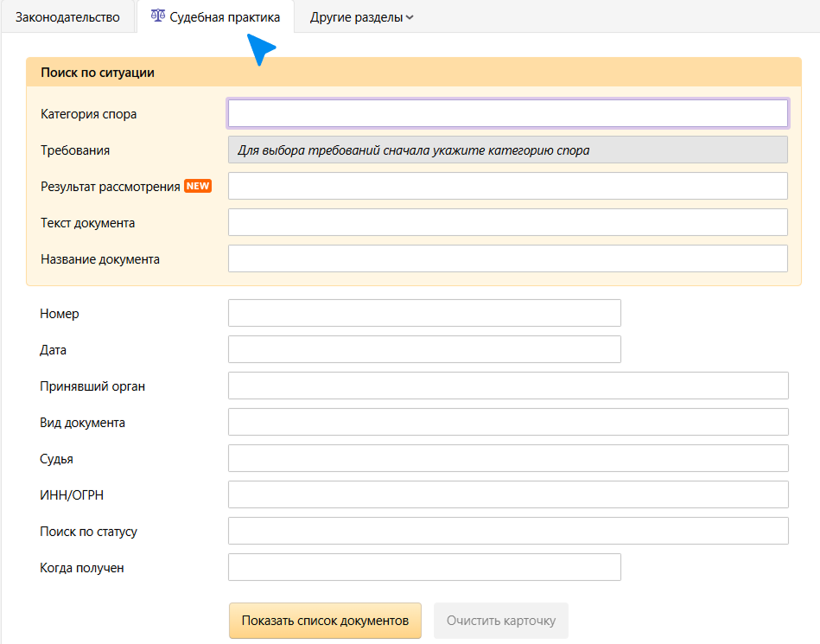This screenshot has height=644, width=820.
Task: Click the scales icon on Судебная практика tab
Action: pyautogui.click(x=157, y=16)
